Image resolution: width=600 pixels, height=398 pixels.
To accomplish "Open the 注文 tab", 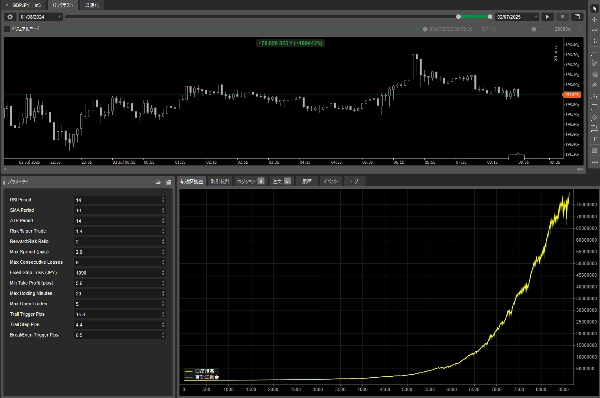I will coord(281,181).
